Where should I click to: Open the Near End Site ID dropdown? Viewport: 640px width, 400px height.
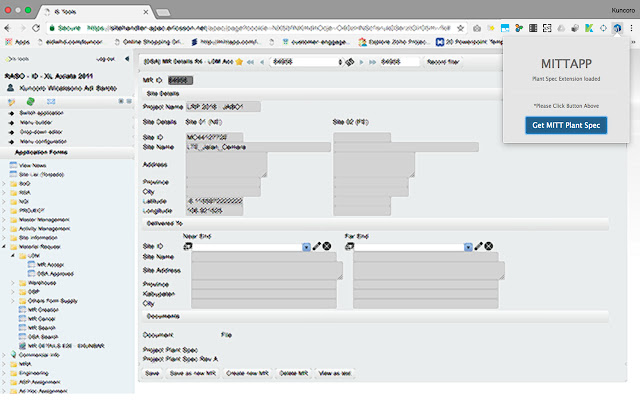click(306, 247)
